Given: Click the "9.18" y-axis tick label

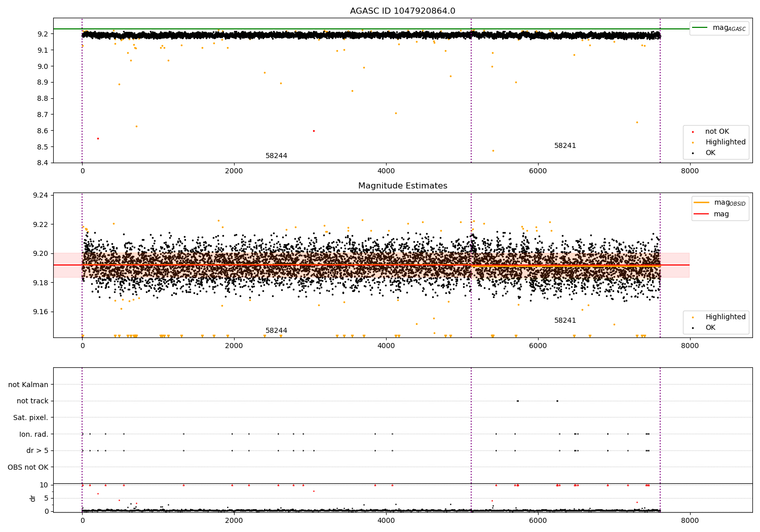Looking at the screenshot, I should [41, 283].
